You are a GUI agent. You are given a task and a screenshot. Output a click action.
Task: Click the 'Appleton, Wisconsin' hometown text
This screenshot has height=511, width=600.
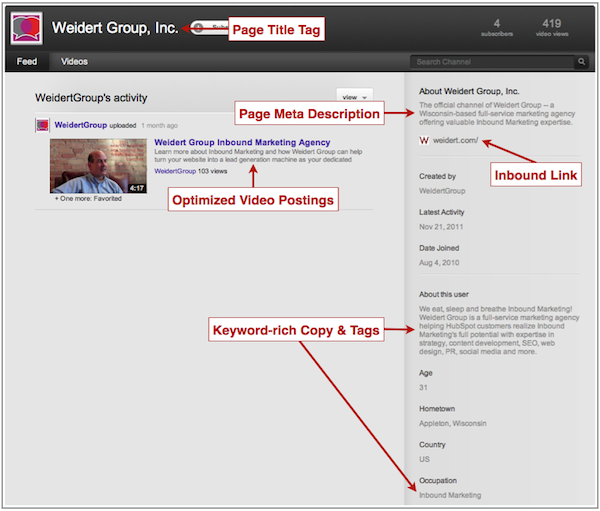pos(453,423)
